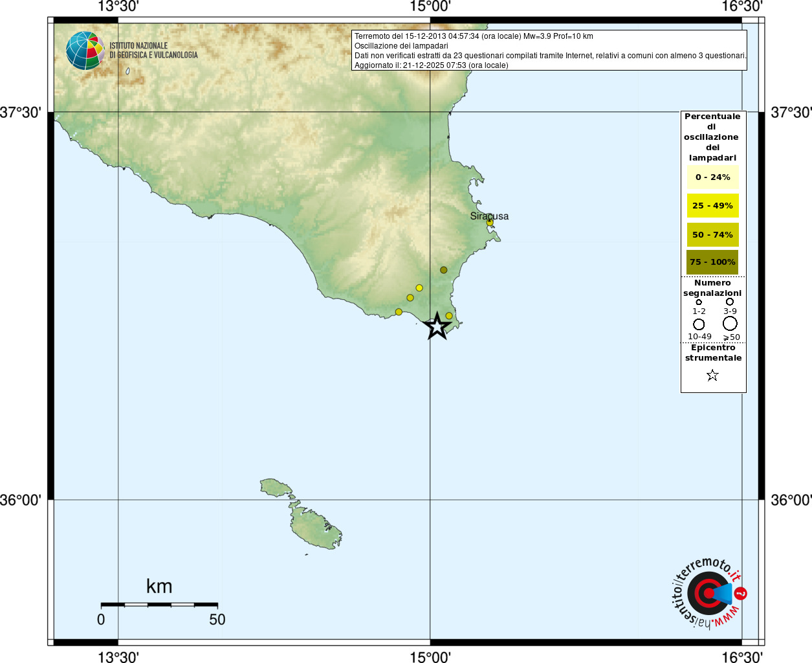This screenshot has width=812, height=663.
Task: Select the dark olive data point marker
Action: point(444,270)
